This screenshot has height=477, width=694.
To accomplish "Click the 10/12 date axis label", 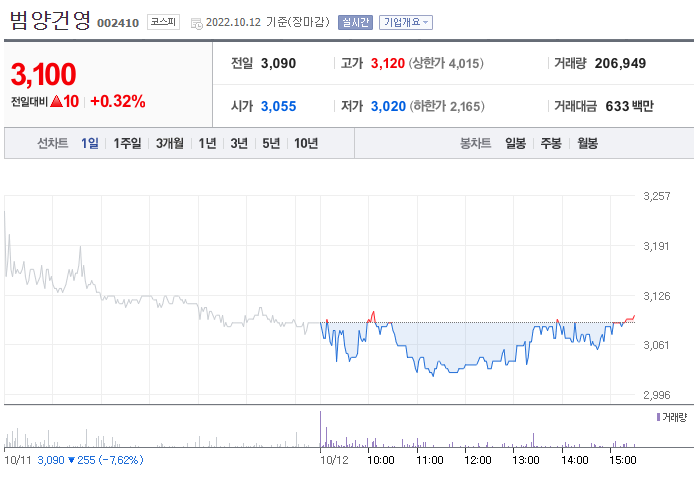I will [x=334, y=460].
